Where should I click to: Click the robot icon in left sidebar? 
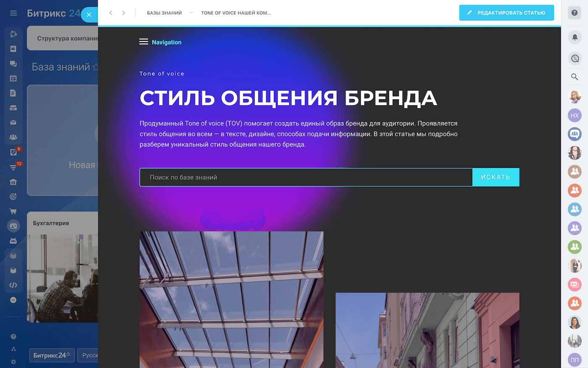pos(13,241)
